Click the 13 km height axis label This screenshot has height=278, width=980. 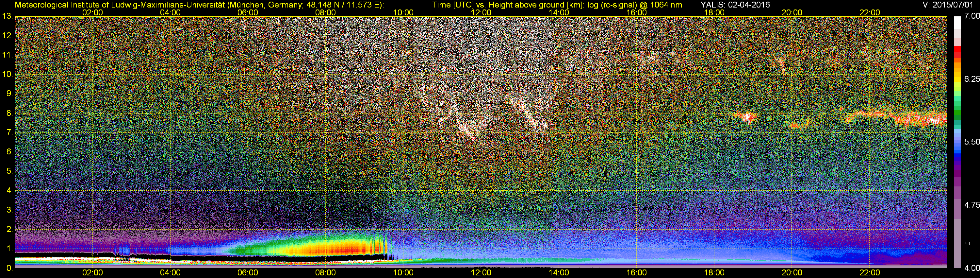coord(7,16)
